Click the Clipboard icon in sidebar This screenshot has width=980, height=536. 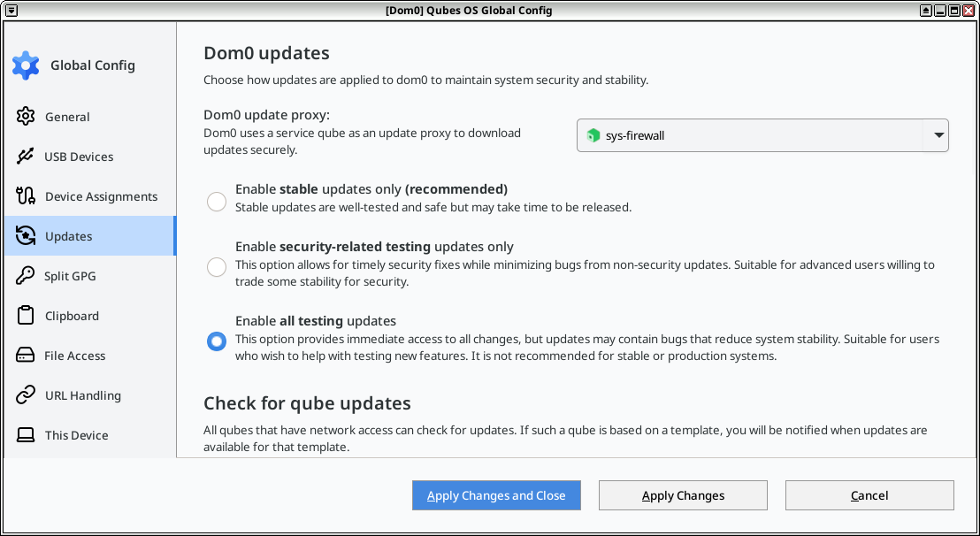coord(26,316)
